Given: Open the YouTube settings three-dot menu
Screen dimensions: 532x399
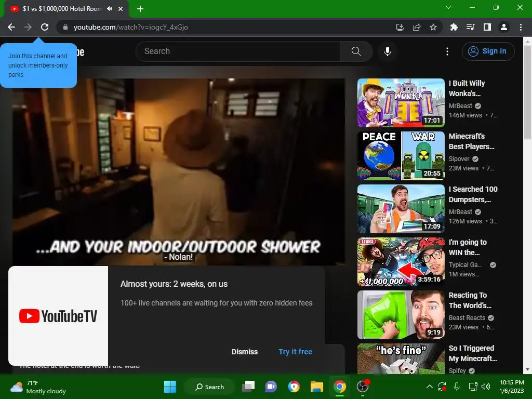Looking at the screenshot, I should (x=447, y=51).
